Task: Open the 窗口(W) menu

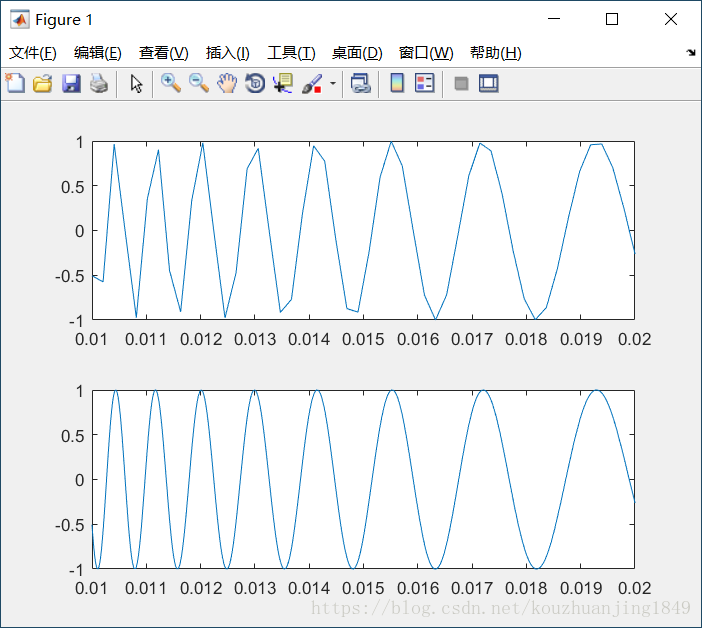Action: (x=426, y=53)
